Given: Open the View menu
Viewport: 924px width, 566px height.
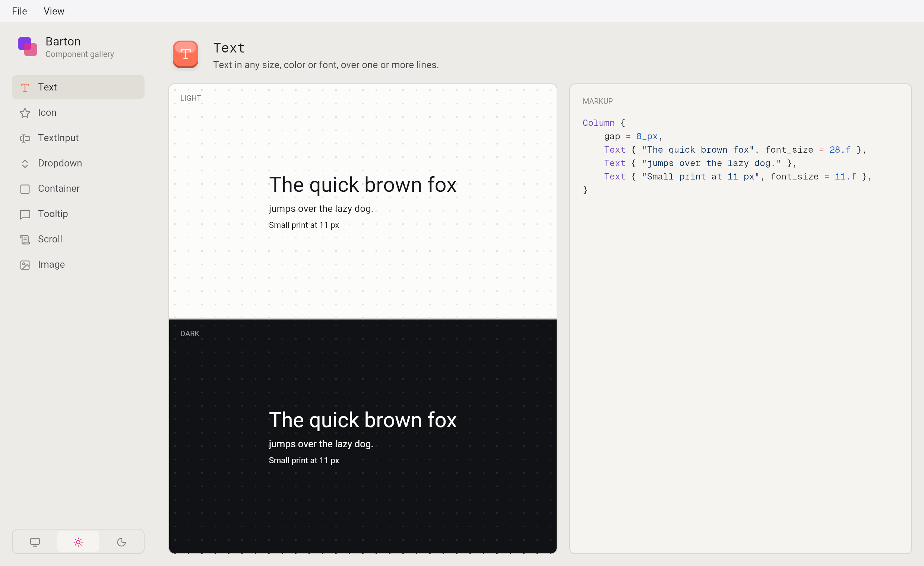Looking at the screenshot, I should click(x=54, y=11).
